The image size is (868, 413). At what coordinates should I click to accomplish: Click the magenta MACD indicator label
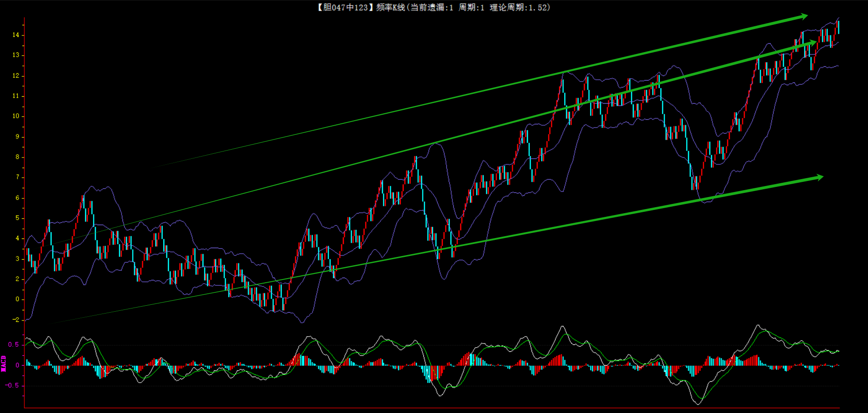4,364
